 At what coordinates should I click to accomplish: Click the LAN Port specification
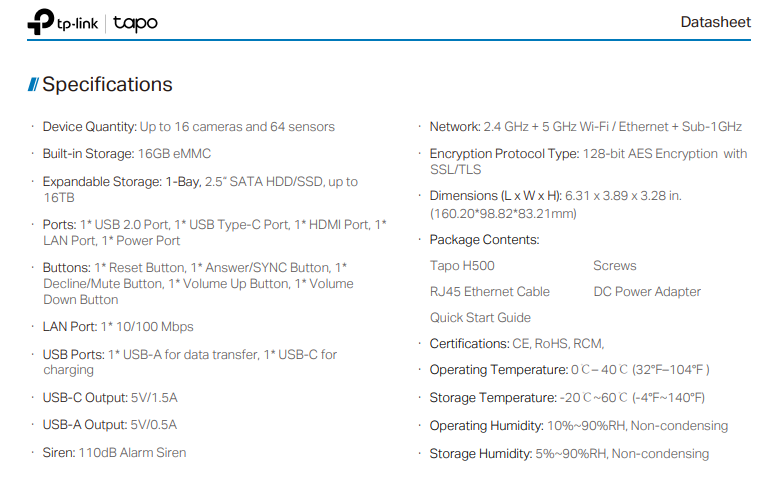[117, 327]
